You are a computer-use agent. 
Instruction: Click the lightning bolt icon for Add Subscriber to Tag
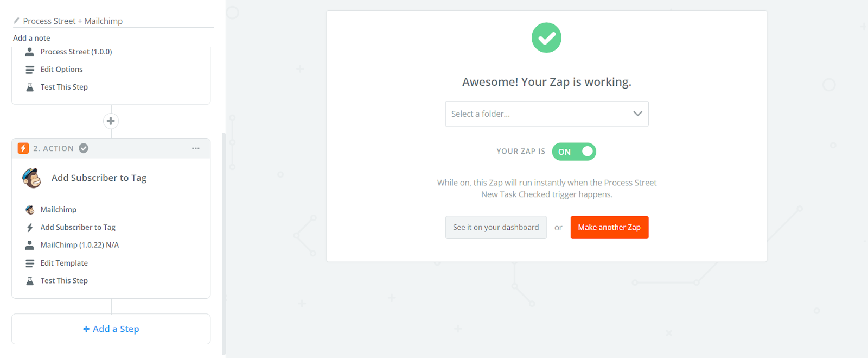tap(29, 227)
